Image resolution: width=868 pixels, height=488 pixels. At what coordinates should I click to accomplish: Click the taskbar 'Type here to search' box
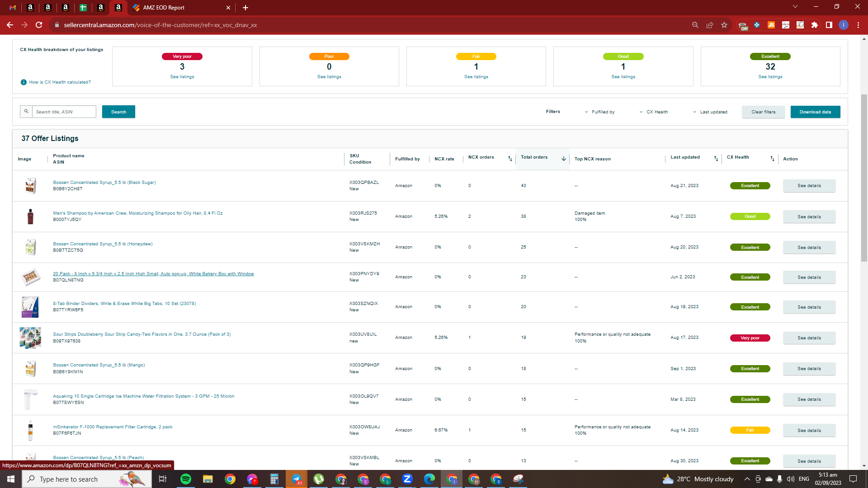87,479
